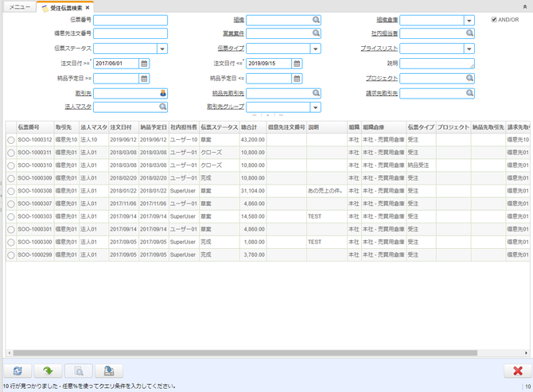Image resolution: width=533 pixels, height=392 pixels.
Task: Select radio button for SOO-1000300
Action: [x=11, y=243]
